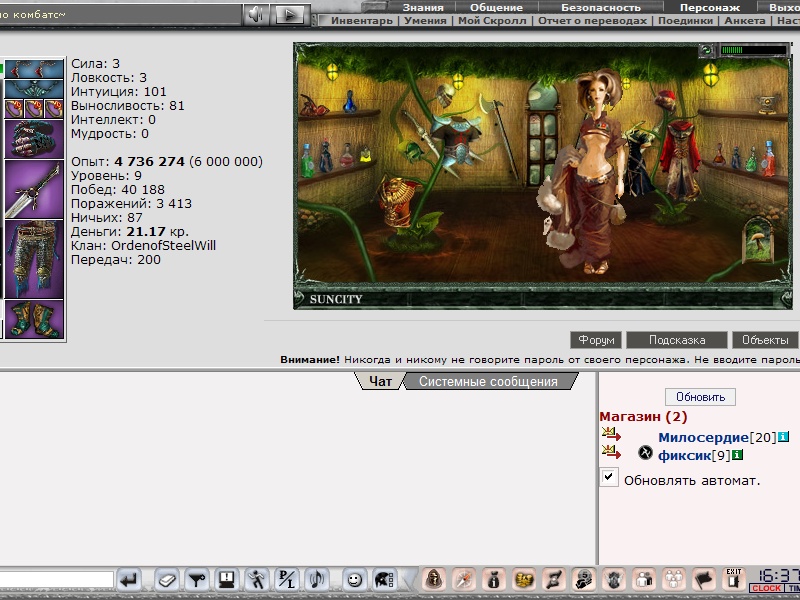Click the Подсказка button

[677, 340]
